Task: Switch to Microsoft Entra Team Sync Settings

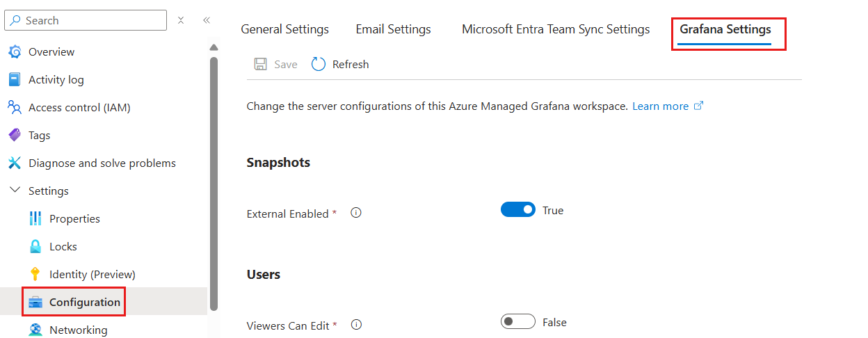Action: tap(556, 29)
